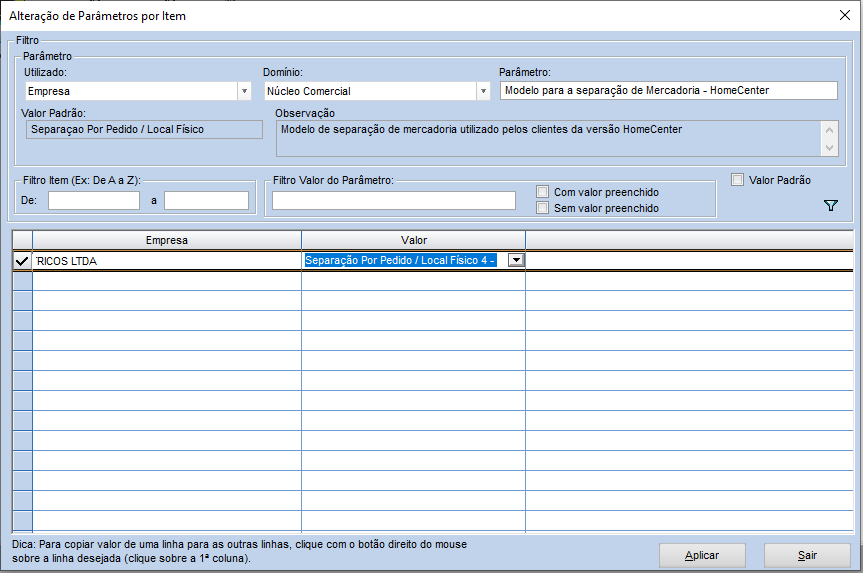Image resolution: width=863 pixels, height=573 pixels.
Task: Click the funnel filter icon
Action: point(831,205)
